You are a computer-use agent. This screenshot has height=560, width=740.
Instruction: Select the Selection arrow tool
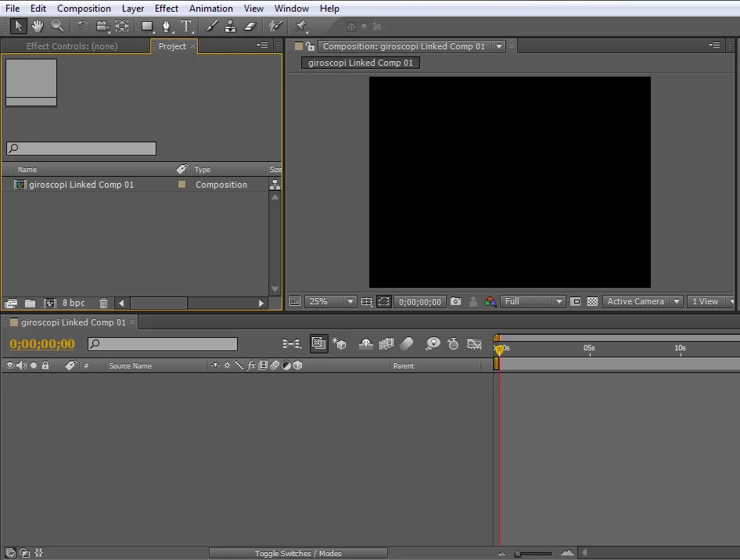(18, 26)
